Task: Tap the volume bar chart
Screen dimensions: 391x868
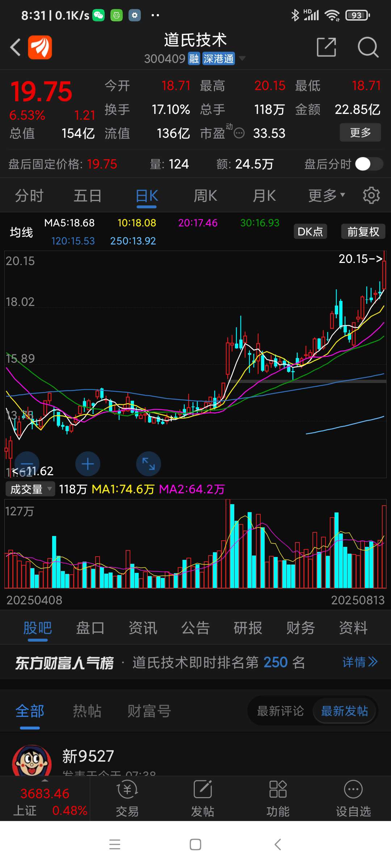Action: 195,544
